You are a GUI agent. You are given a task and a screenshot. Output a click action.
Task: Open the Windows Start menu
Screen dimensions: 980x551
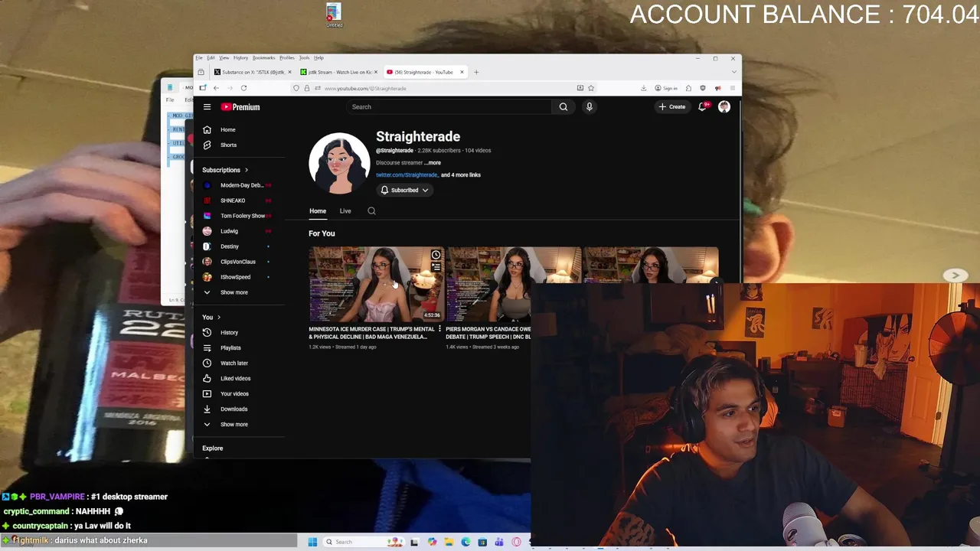coord(312,542)
